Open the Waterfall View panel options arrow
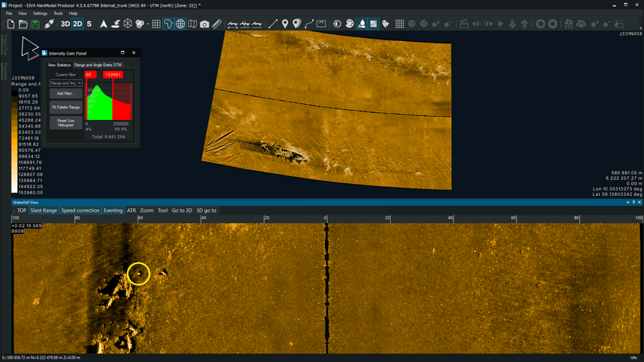 click(x=627, y=203)
